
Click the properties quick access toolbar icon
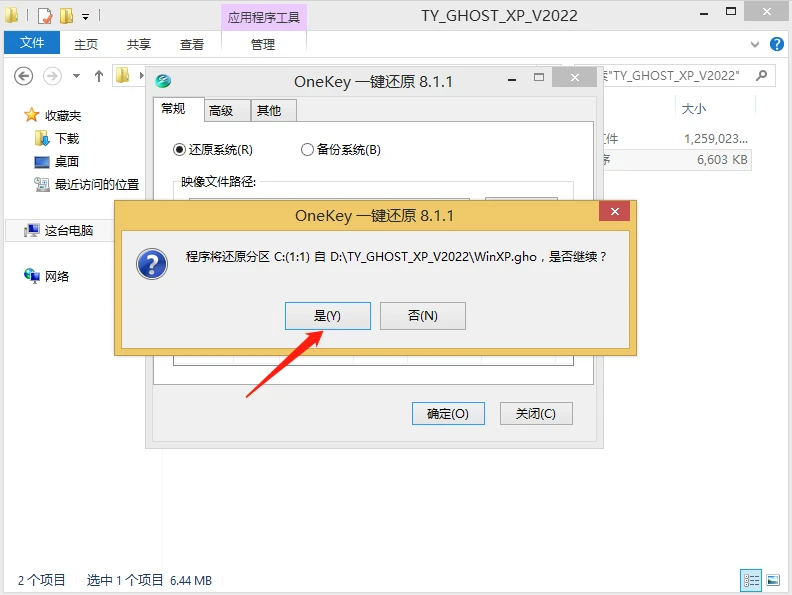coord(45,16)
